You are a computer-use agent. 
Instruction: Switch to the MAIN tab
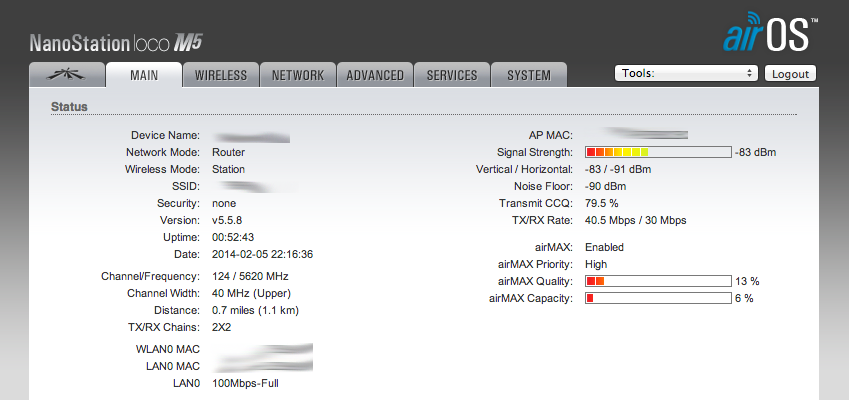coord(144,75)
